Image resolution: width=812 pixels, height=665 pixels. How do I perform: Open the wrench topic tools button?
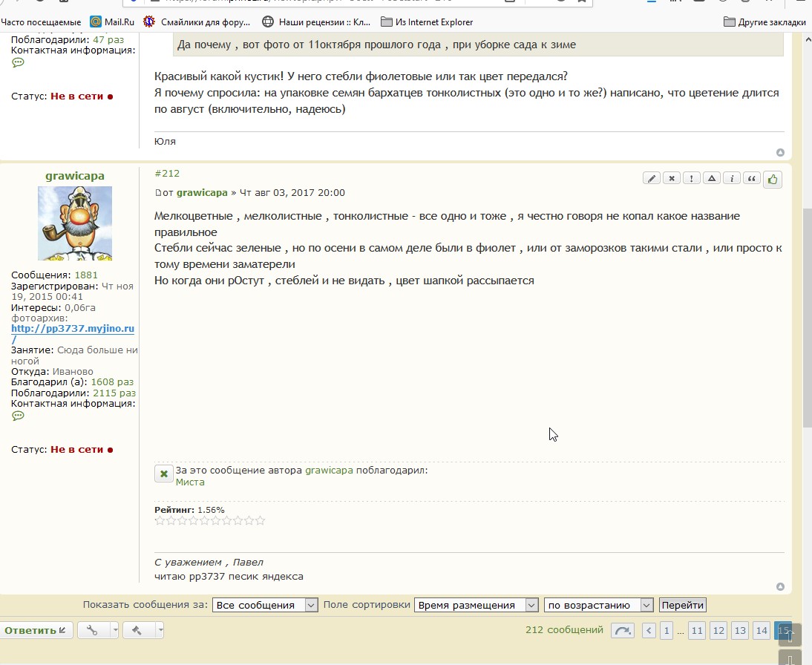click(x=92, y=630)
